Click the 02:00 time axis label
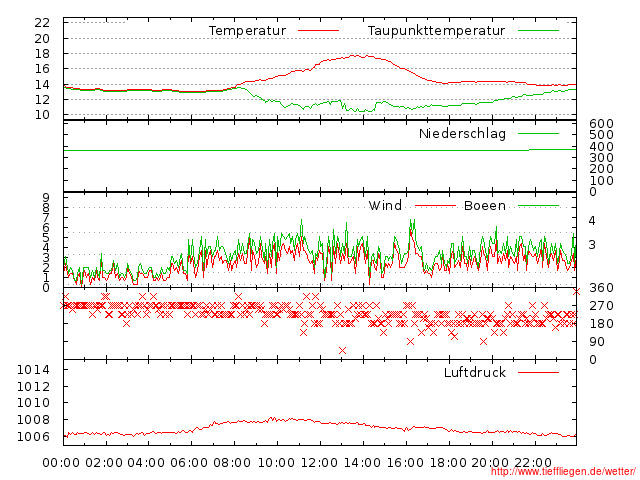640x480 pixels. (x=104, y=463)
